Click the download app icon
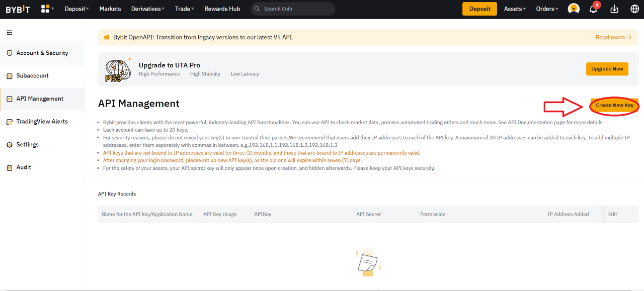 [x=614, y=9]
